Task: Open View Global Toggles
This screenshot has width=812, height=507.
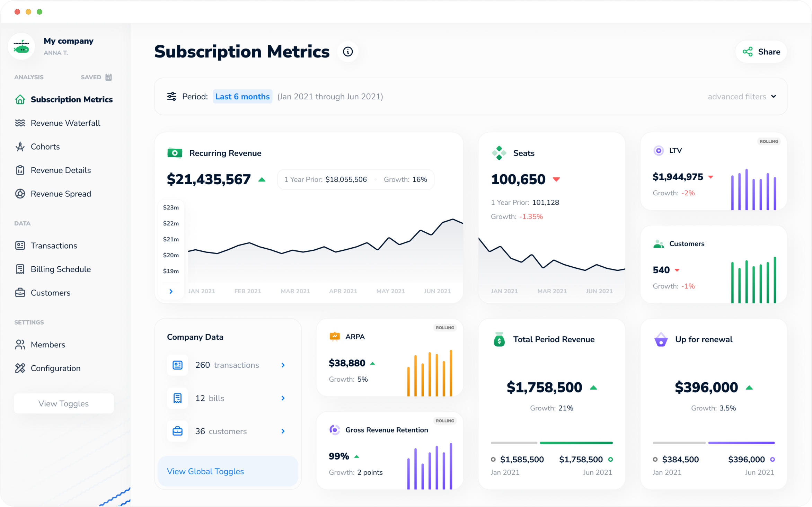Action: 205,471
